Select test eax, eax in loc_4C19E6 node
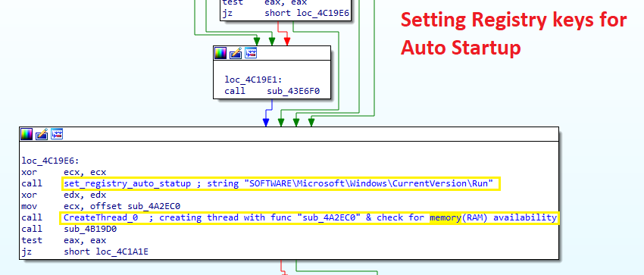The width and height of the screenshot is (644, 275). pos(64,240)
